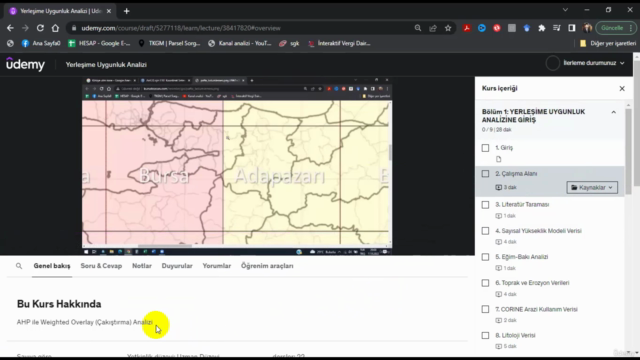Click the gray square extension icon
This screenshot has height=360, width=640.
[512, 28]
